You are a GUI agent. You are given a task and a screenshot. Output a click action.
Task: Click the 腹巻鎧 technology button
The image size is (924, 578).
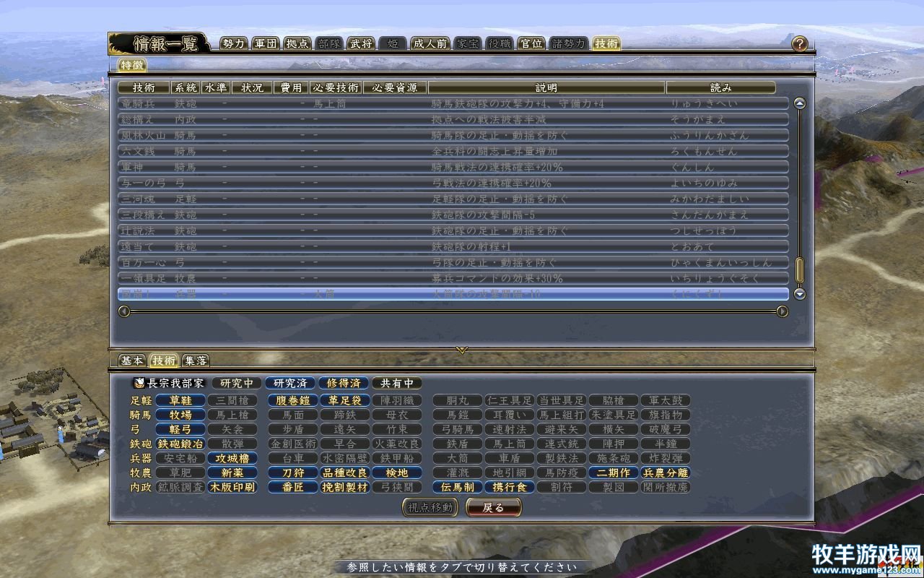(293, 400)
